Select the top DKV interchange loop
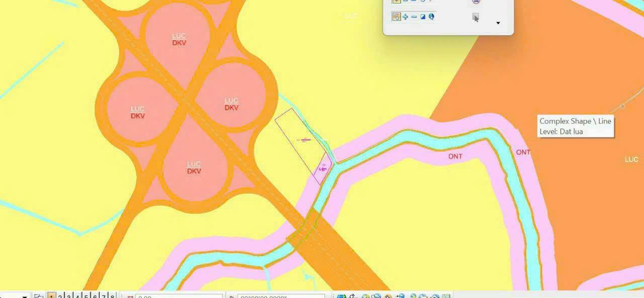644x298 pixels. point(179,39)
